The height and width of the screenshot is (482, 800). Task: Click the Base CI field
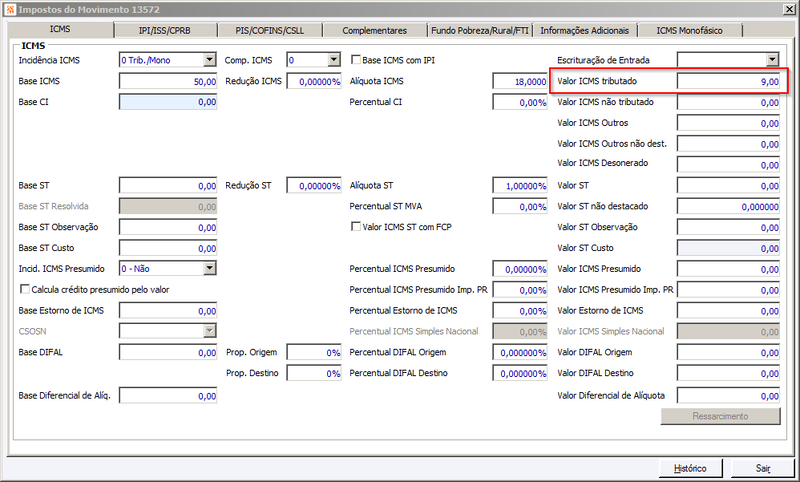click(168, 102)
